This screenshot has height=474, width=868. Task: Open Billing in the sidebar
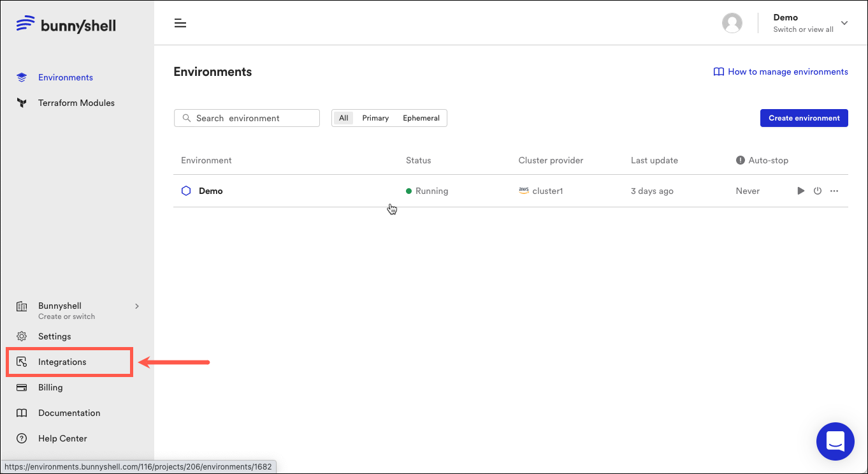point(50,387)
